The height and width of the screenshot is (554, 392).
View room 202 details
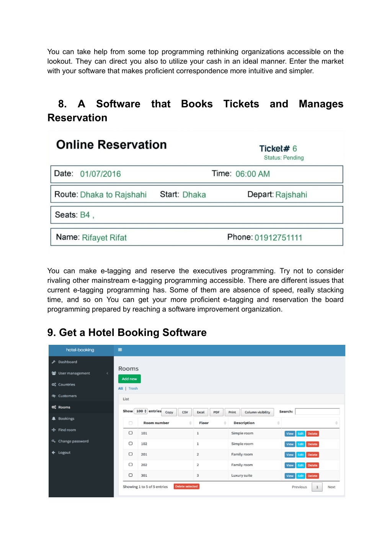click(290, 465)
